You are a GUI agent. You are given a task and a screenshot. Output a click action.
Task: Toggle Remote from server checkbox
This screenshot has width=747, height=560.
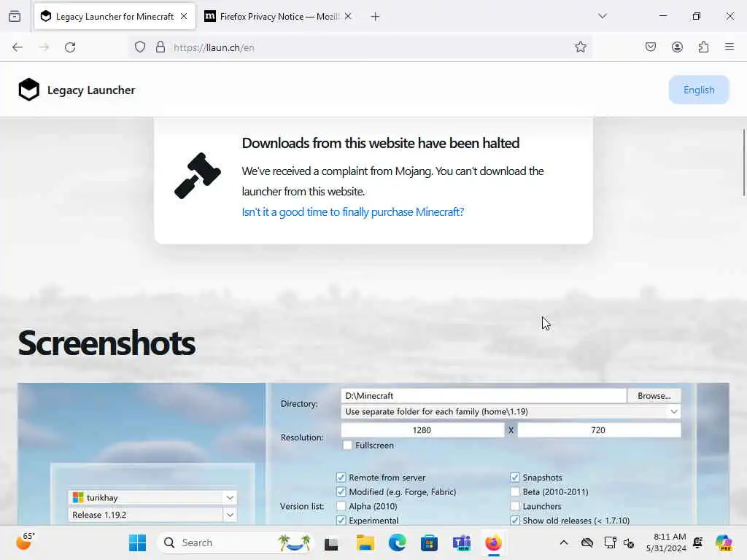pyautogui.click(x=341, y=477)
